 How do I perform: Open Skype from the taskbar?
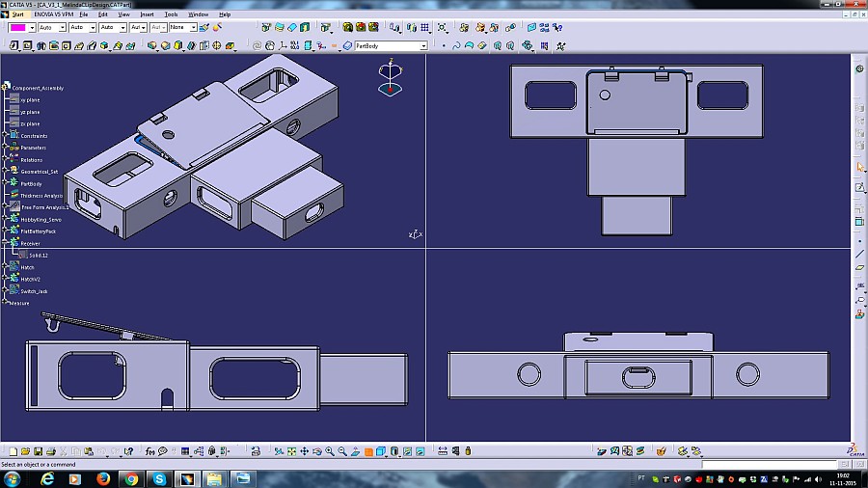point(159,478)
